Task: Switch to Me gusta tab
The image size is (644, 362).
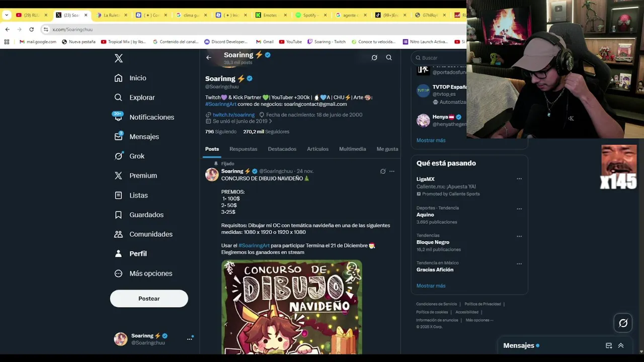Action: (x=387, y=149)
